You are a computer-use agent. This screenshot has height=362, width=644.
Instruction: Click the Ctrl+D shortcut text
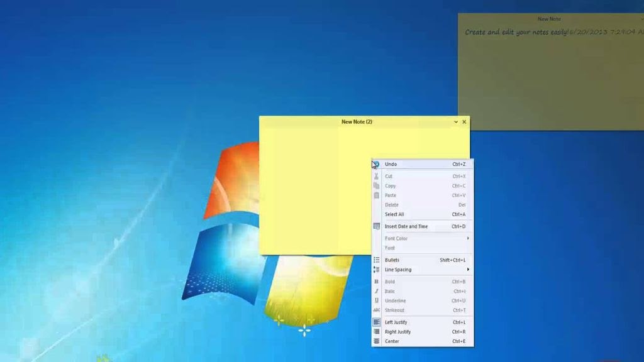pos(458,226)
